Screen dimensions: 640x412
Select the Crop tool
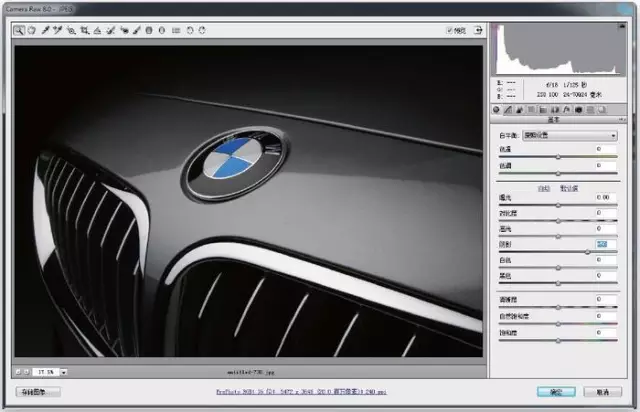[84, 30]
